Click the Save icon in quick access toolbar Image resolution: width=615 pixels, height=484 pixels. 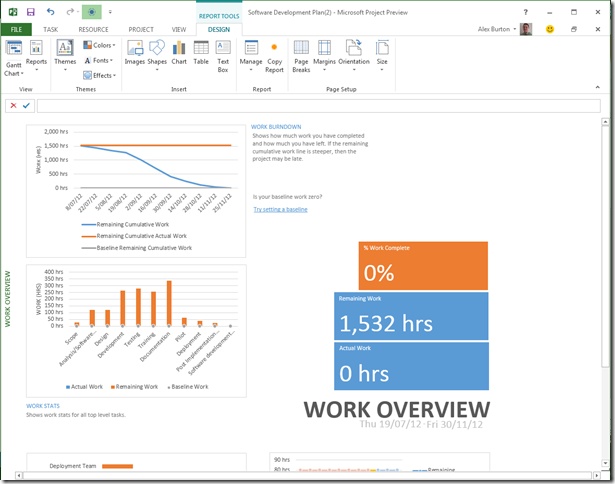(x=31, y=12)
